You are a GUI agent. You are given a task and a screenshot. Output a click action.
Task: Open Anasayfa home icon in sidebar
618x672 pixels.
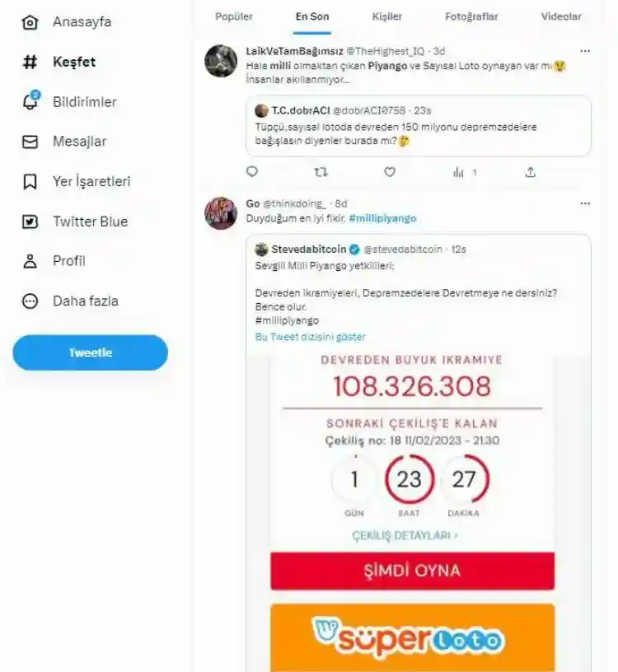coord(30,22)
